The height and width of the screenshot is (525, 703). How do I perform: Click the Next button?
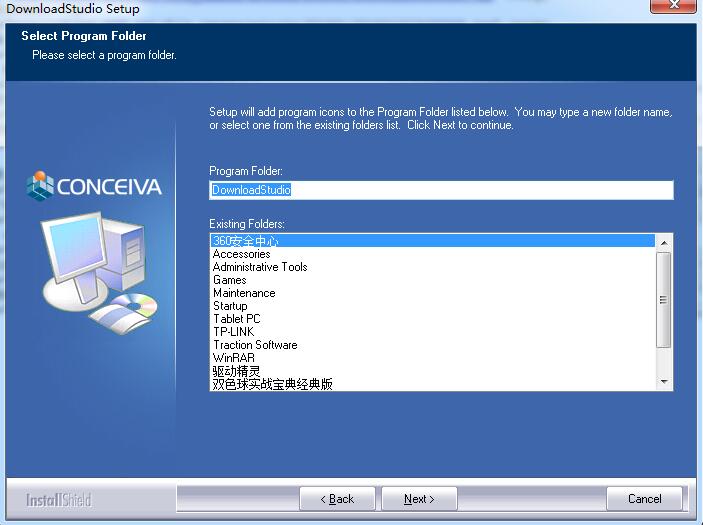point(419,499)
